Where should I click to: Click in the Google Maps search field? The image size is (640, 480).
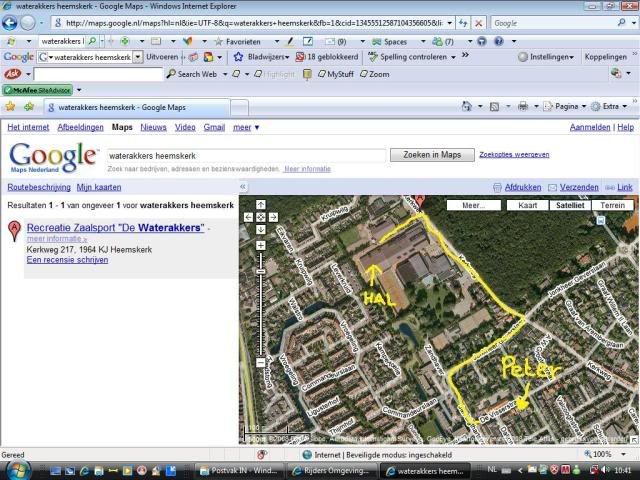click(246, 156)
